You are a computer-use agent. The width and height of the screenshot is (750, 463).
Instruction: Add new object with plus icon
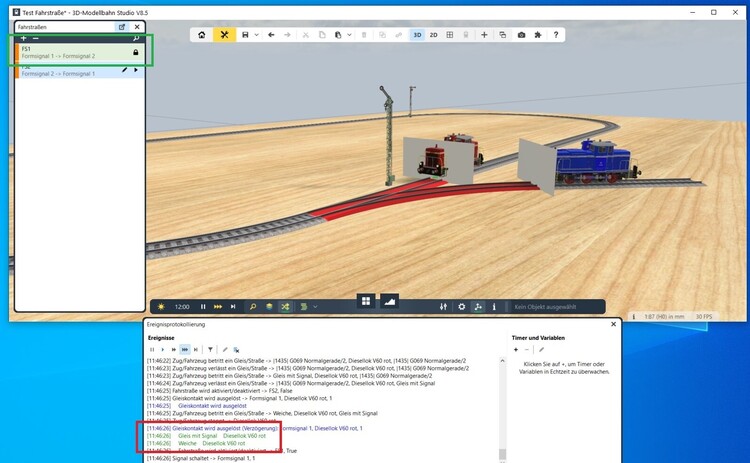point(484,35)
